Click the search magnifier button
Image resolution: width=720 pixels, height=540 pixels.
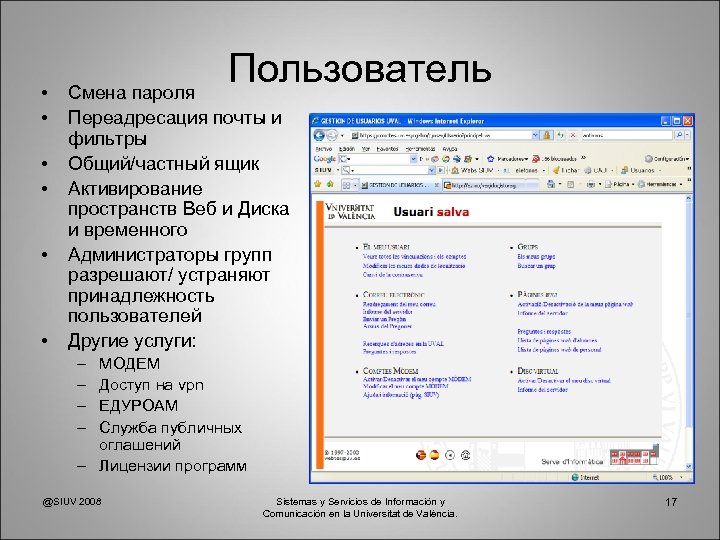coord(679,135)
